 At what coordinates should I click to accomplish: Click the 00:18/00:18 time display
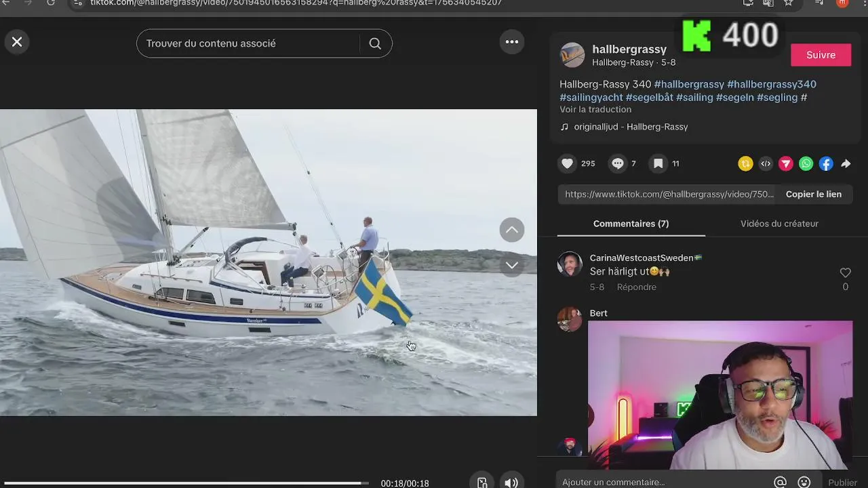(x=405, y=483)
